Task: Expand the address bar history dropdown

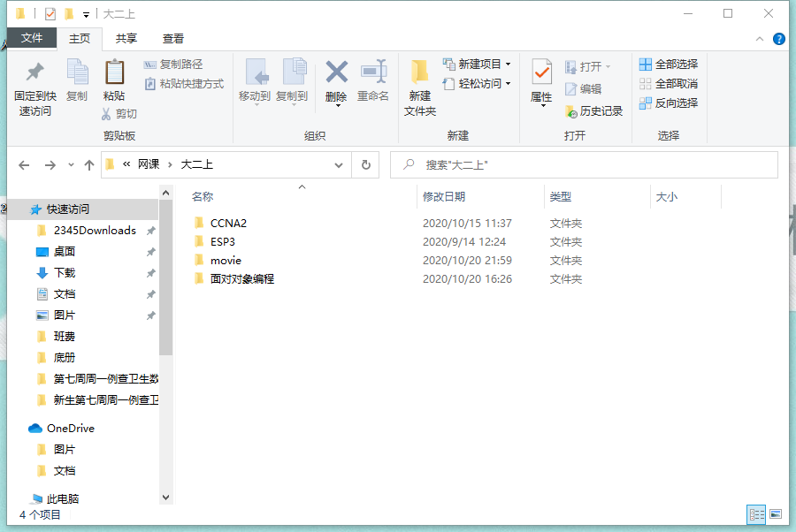Action: 339,165
